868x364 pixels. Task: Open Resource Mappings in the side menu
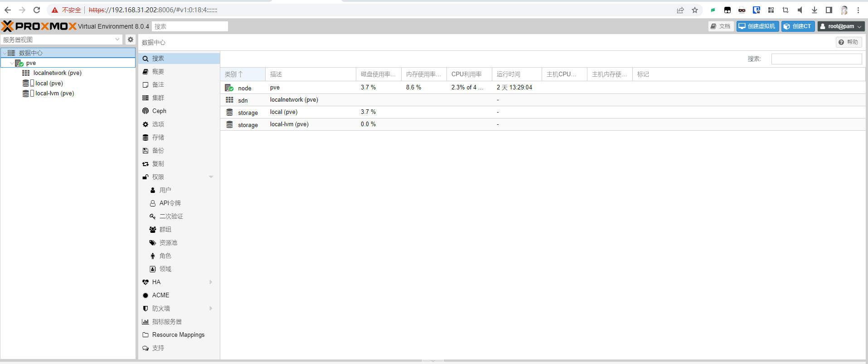[x=178, y=335]
